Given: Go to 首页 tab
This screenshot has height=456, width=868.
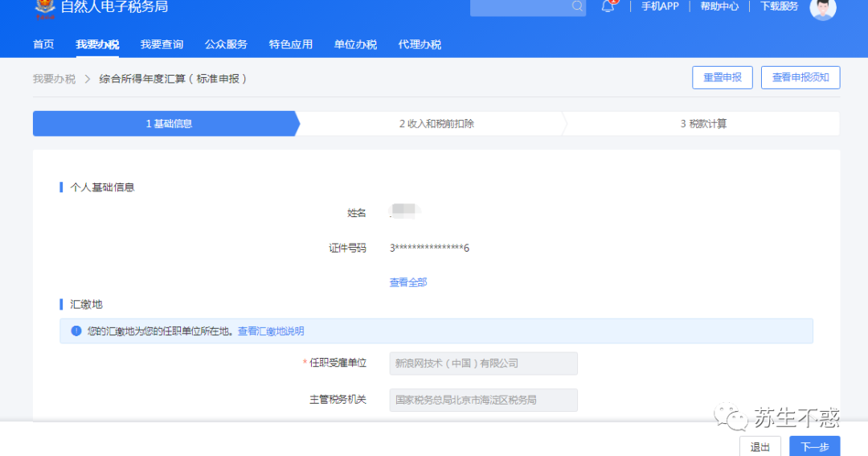Looking at the screenshot, I should click(43, 44).
